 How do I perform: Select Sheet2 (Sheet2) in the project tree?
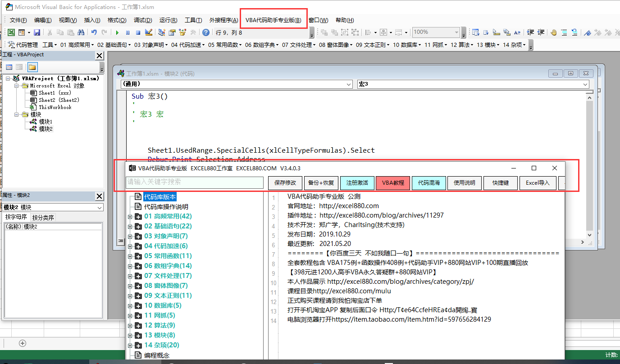[x=59, y=100]
